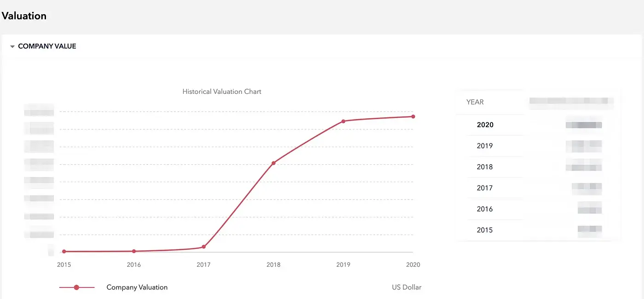Select the 2020 row in table
Screen dimensions: 644x299
(x=538, y=125)
